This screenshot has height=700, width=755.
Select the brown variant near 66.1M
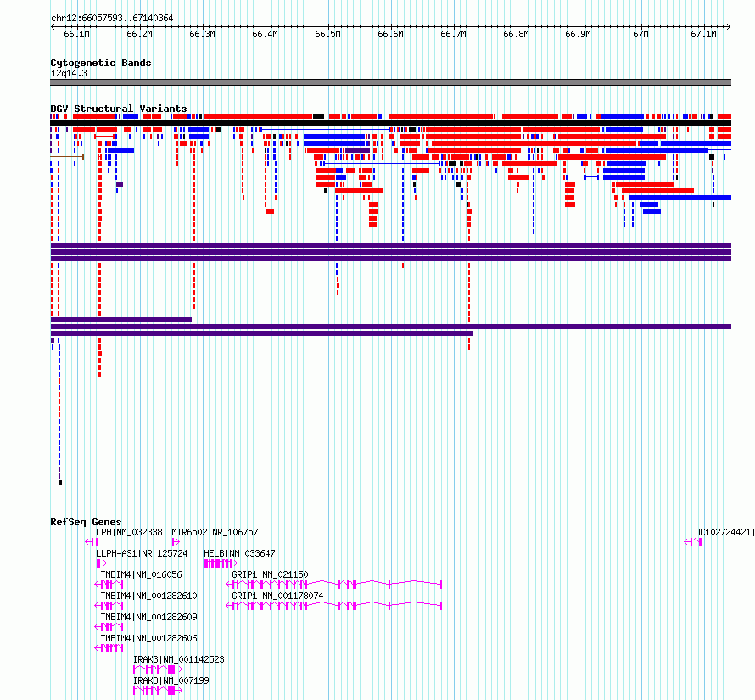tap(67, 157)
